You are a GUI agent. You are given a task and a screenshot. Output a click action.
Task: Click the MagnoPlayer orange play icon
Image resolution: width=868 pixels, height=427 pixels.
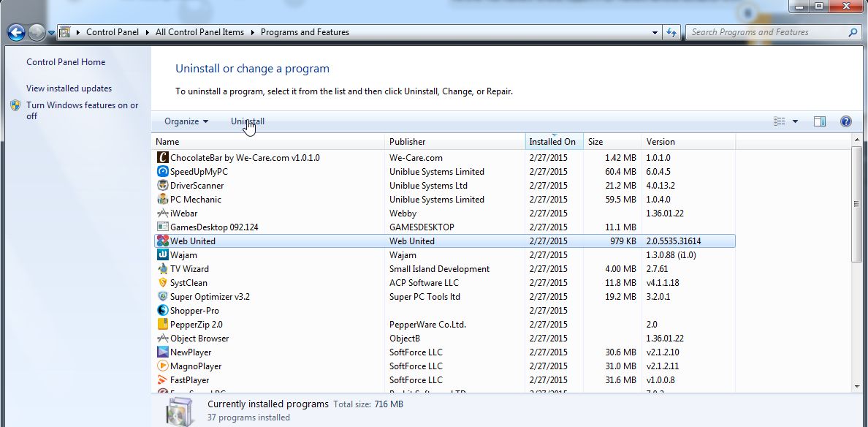pos(163,366)
